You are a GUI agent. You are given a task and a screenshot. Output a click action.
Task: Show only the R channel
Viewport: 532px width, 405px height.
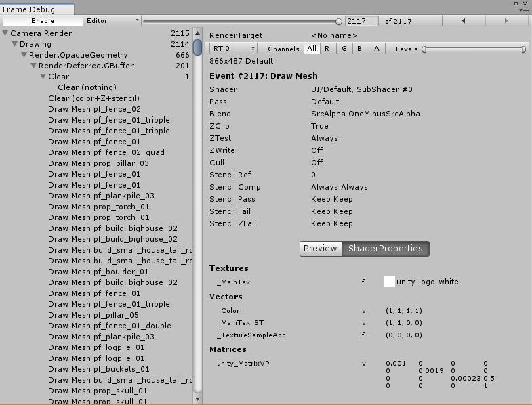click(327, 49)
